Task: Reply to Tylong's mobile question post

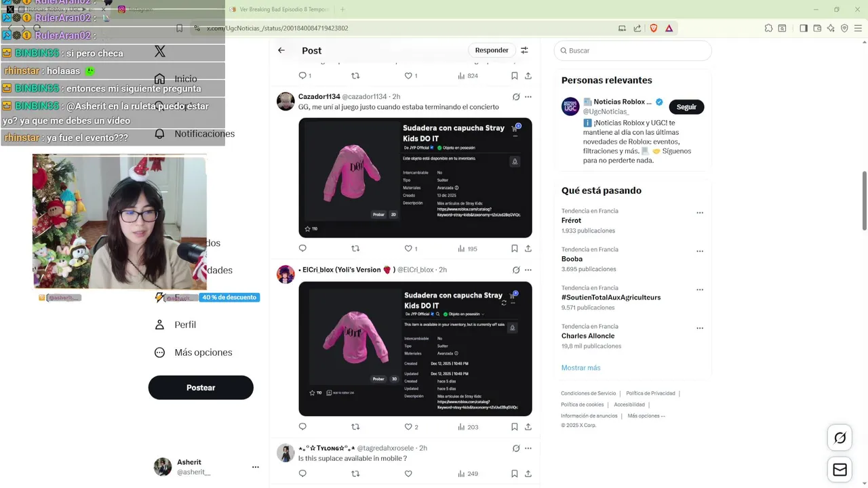Action: pos(302,474)
